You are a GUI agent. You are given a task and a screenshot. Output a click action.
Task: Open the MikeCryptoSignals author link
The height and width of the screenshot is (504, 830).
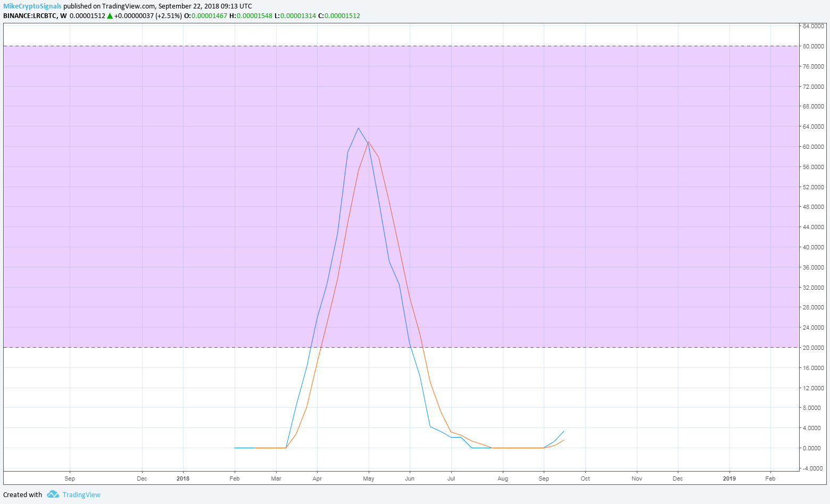[32, 6]
